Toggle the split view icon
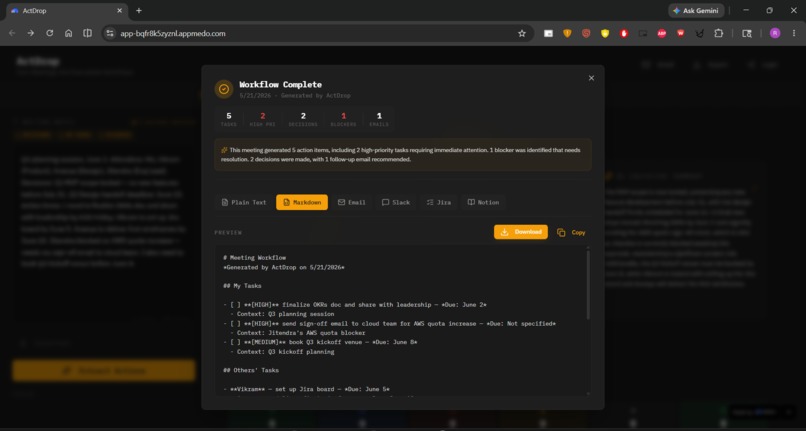Screen dimensions: 806x431 pyautogui.click(x=87, y=33)
